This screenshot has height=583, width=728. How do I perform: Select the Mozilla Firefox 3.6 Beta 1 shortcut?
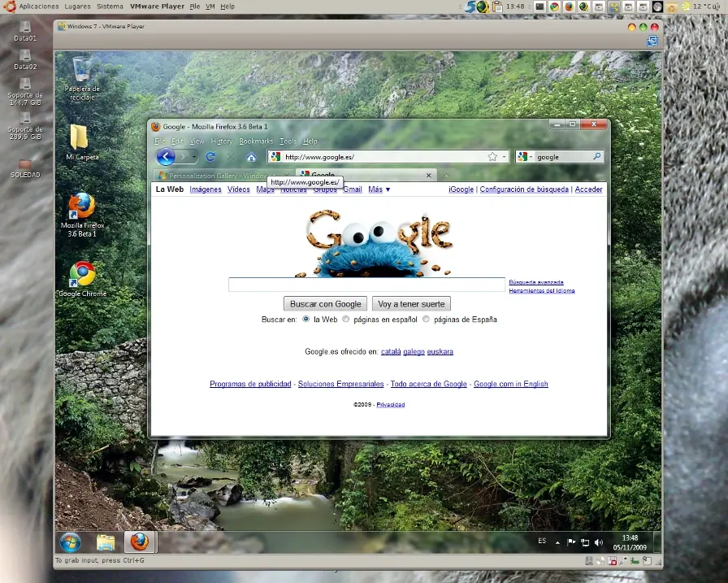click(x=82, y=215)
